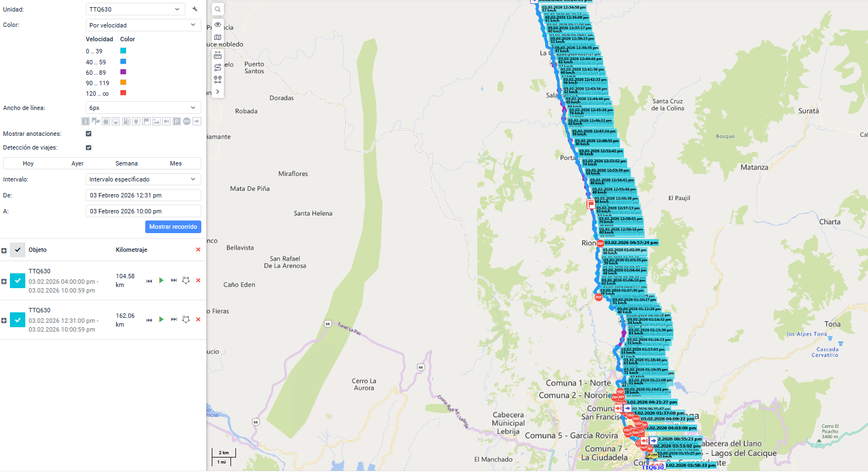Screen dimensions: 868x474
Task: Click the wrench icon beside Unidad
Action: coord(195,9)
